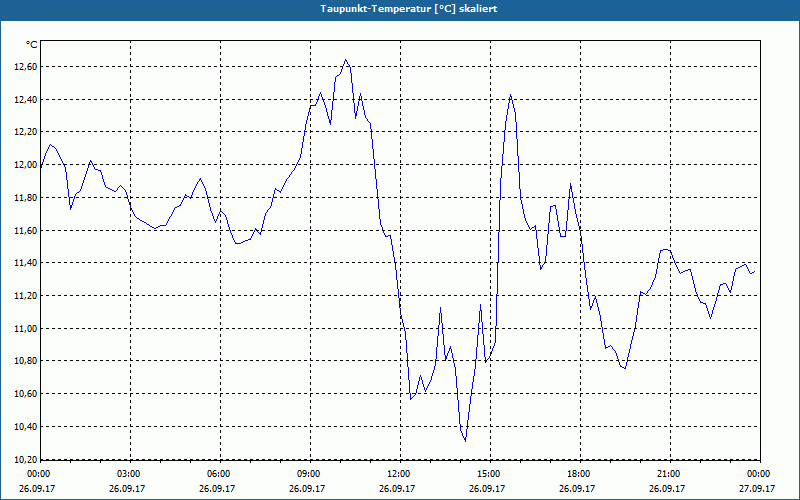Click the 03:00 time axis label
This screenshot has height=500, width=800.
(130, 474)
